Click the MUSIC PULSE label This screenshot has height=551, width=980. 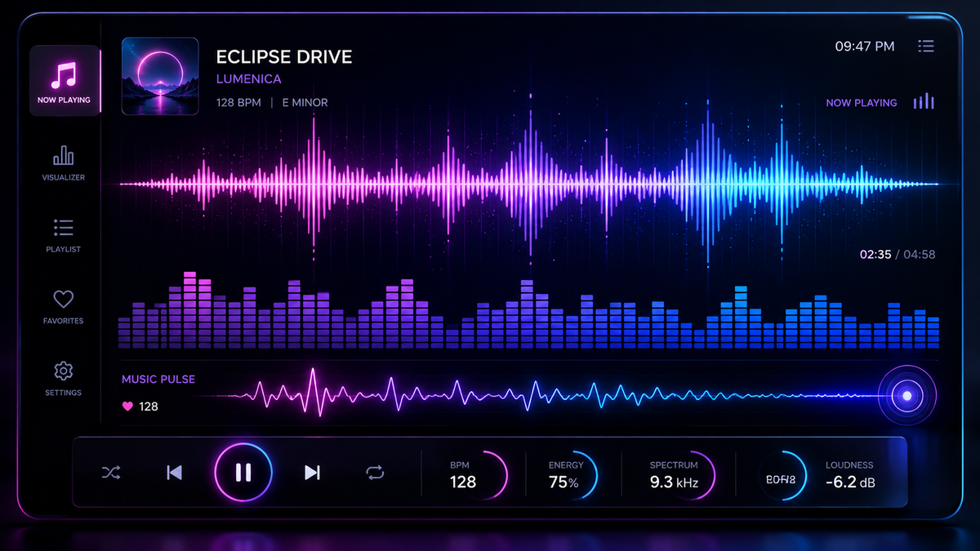point(158,380)
